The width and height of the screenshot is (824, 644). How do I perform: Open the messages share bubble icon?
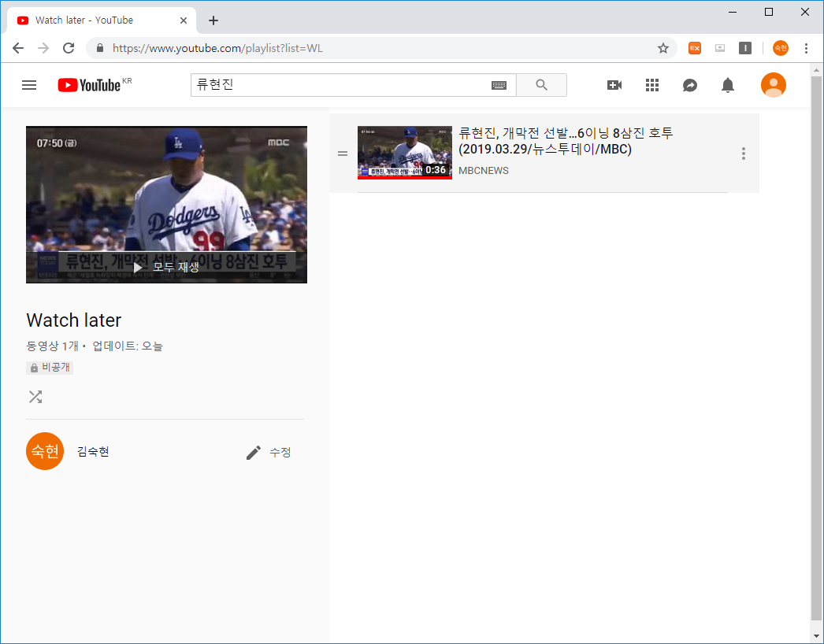click(x=690, y=85)
